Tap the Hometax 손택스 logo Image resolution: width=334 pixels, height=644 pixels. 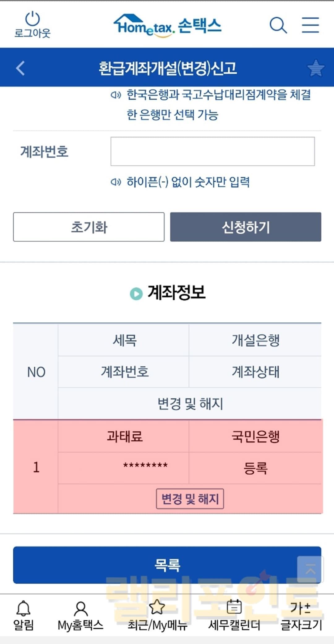point(167,26)
